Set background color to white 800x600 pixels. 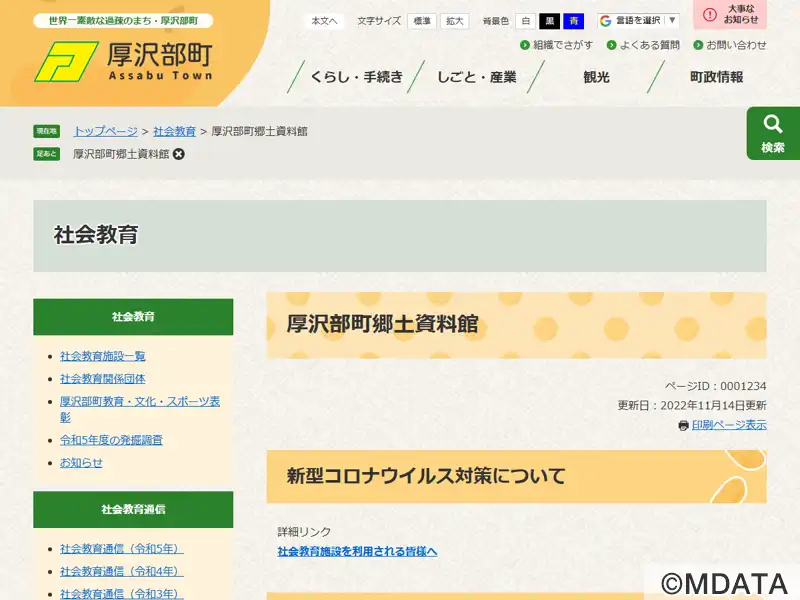(525, 21)
